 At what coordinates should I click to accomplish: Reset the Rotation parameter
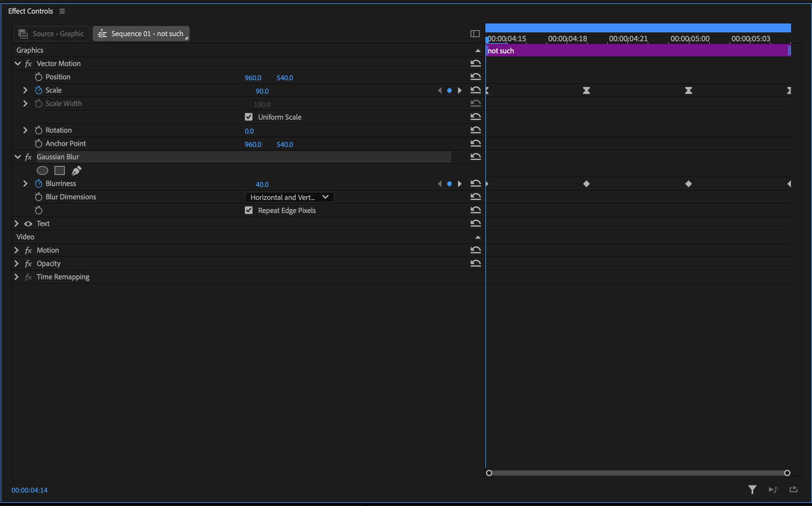click(475, 130)
